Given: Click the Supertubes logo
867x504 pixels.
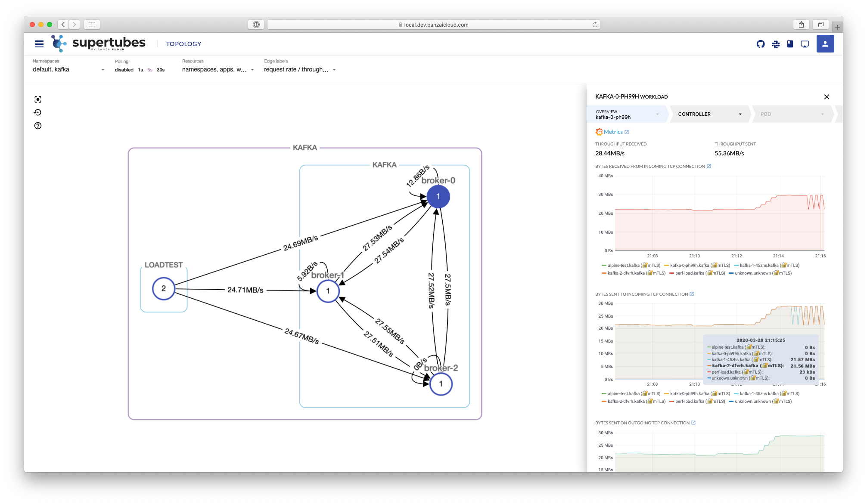Looking at the screenshot, I should pos(98,43).
